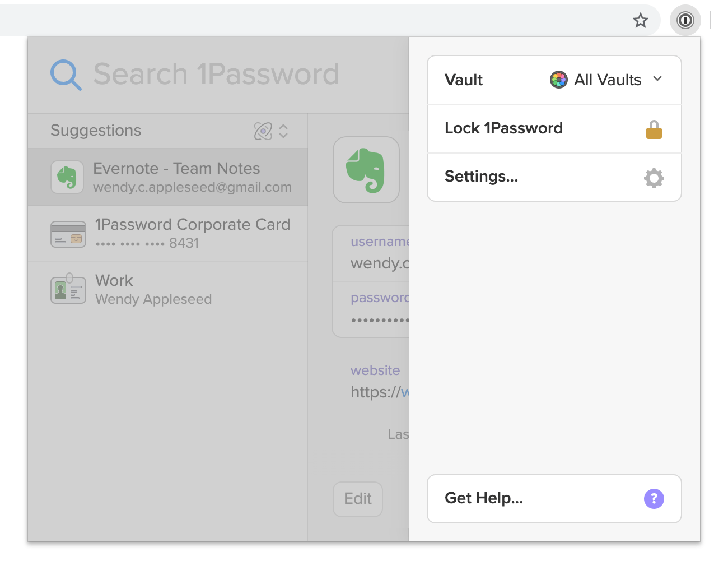Click wendy.c.appleseed@gmail.com subtitle text
The image size is (728, 570).
[x=192, y=187]
